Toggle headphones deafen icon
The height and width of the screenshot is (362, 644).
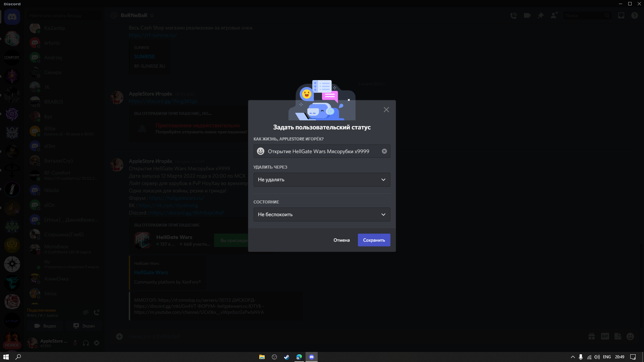point(86,343)
